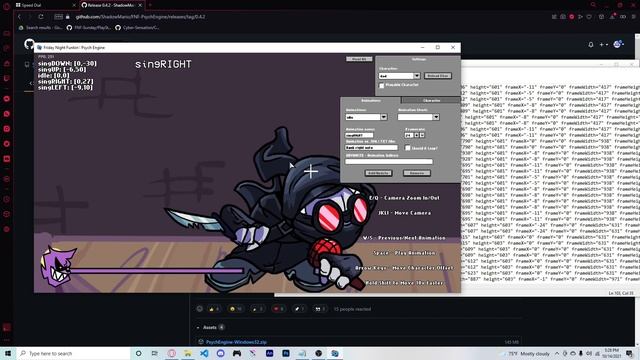
Task: Open Visual Studio Code from taskbar
Action: click(204, 353)
